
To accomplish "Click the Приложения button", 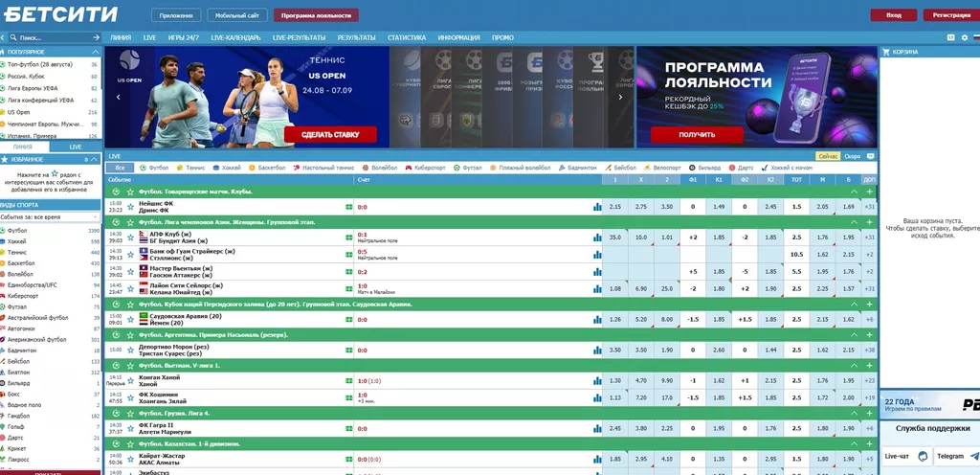I will [x=176, y=15].
